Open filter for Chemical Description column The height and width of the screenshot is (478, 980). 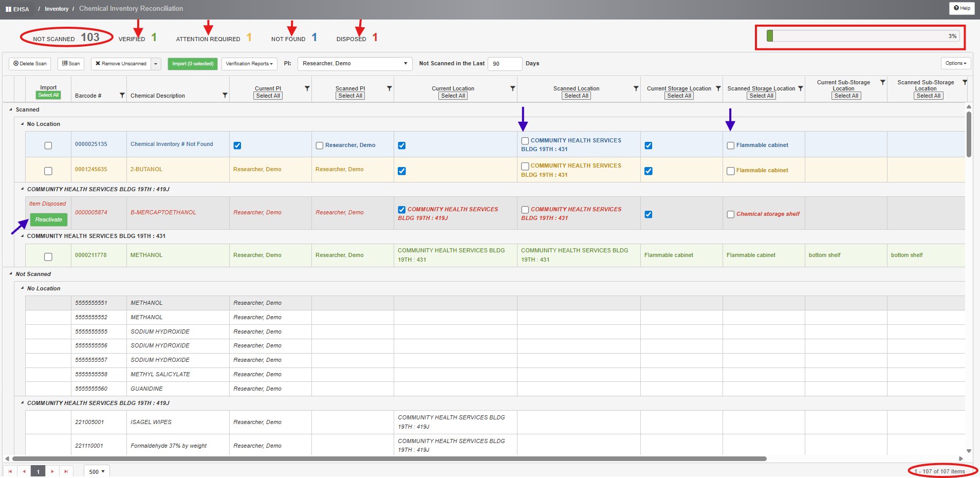coord(225,96)
